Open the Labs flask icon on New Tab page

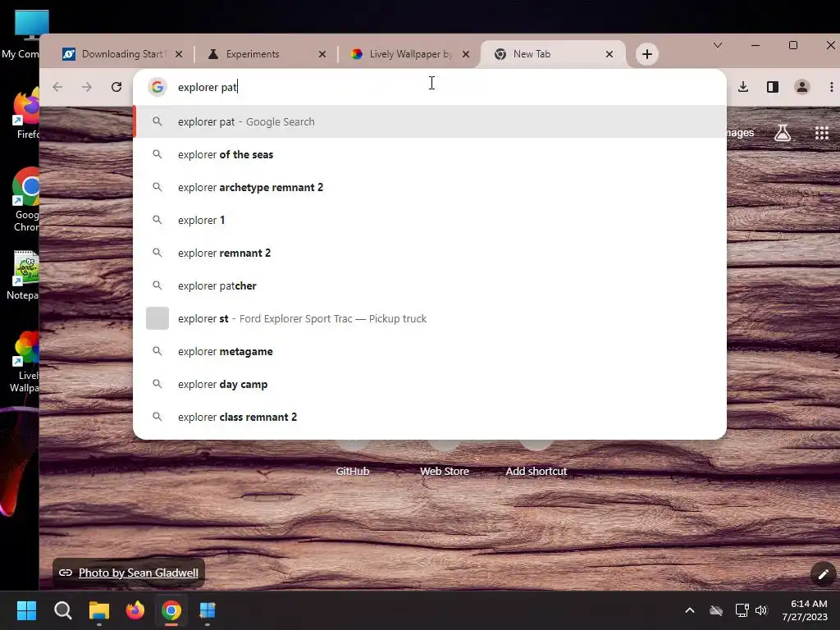(783, 132)
